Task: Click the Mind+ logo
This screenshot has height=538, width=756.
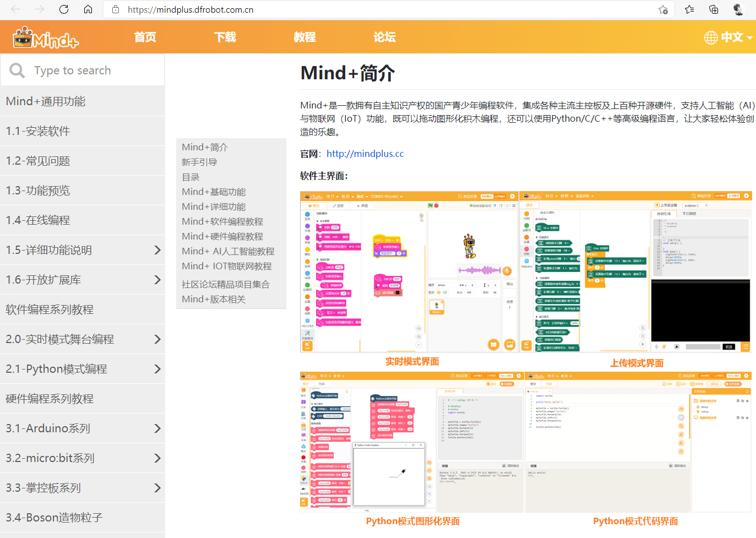Action: (x=46, y=37)
